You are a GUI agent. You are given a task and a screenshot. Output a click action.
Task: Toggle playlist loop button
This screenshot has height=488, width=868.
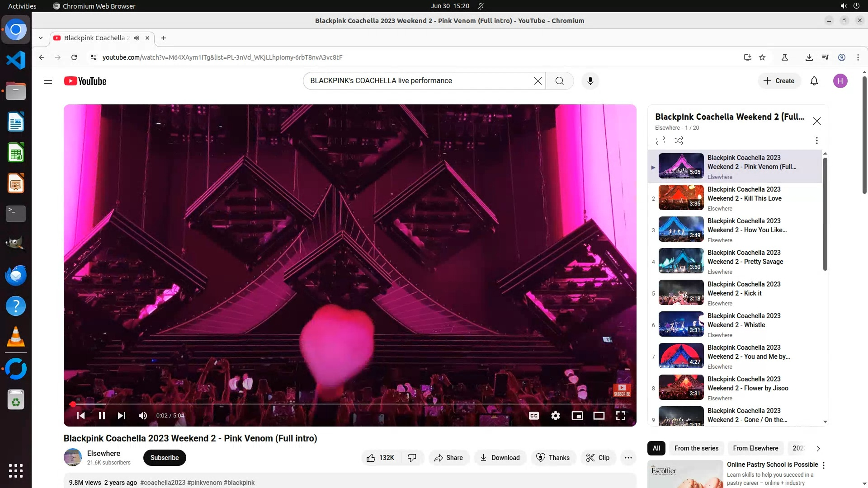point(660,141)
